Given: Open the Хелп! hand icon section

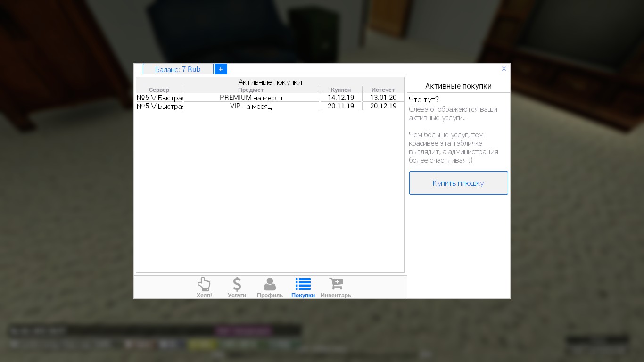Looking at the screenshot, I should pyautogui.click(x=204, y=287).
